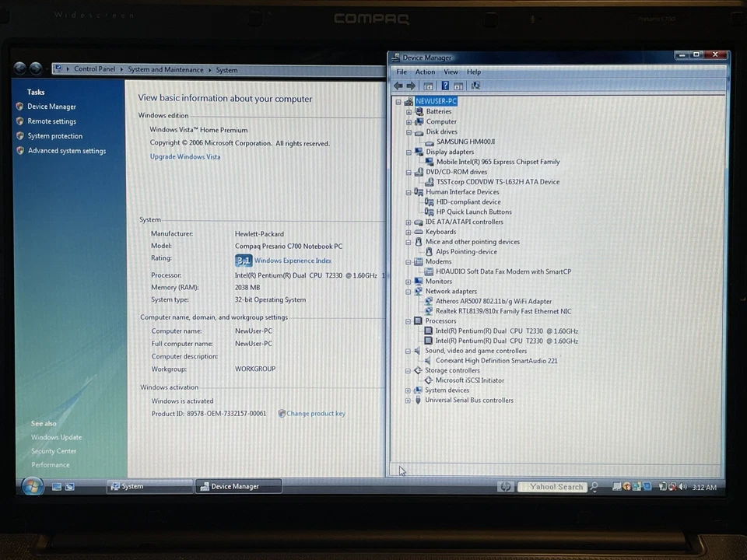Expand the System devices category
This screenshot has height=560, width=747.
tap(408, 390)
